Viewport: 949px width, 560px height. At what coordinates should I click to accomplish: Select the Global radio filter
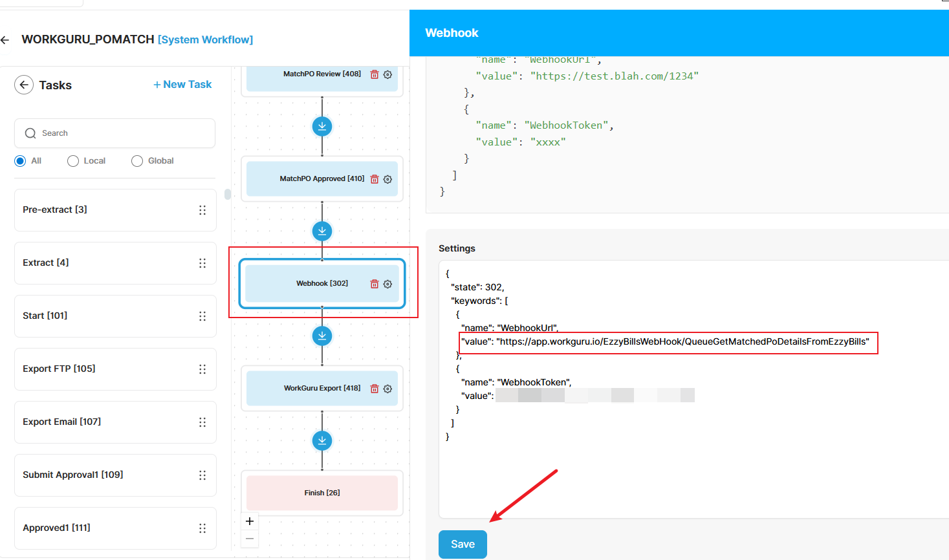coord(137,161)
